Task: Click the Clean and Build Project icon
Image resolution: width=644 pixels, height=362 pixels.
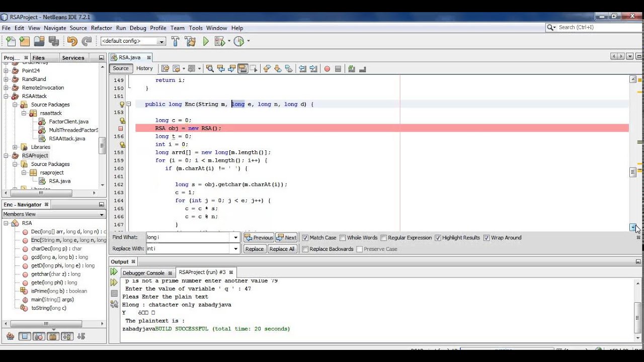Action: click(190, 41)
